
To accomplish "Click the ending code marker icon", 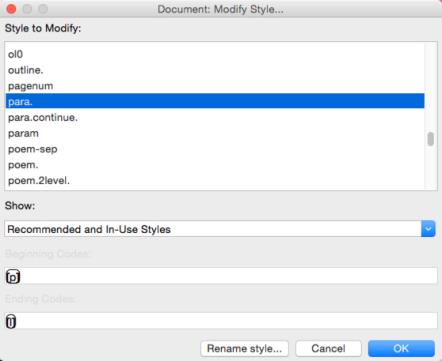I will [11, 322].
